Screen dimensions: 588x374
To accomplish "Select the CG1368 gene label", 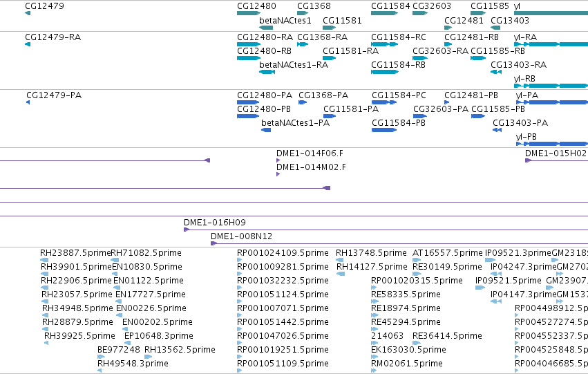I will click(314, 6).
